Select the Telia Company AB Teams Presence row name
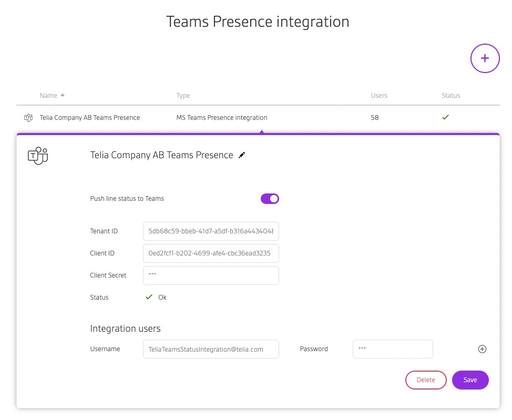The image size is (512, 420). [90, 118]
